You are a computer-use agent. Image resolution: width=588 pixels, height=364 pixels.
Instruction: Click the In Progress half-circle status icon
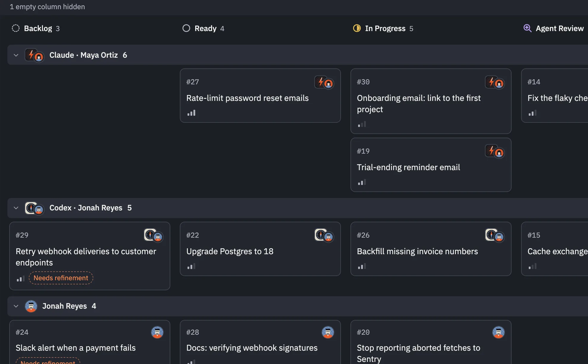click(357, 28)
